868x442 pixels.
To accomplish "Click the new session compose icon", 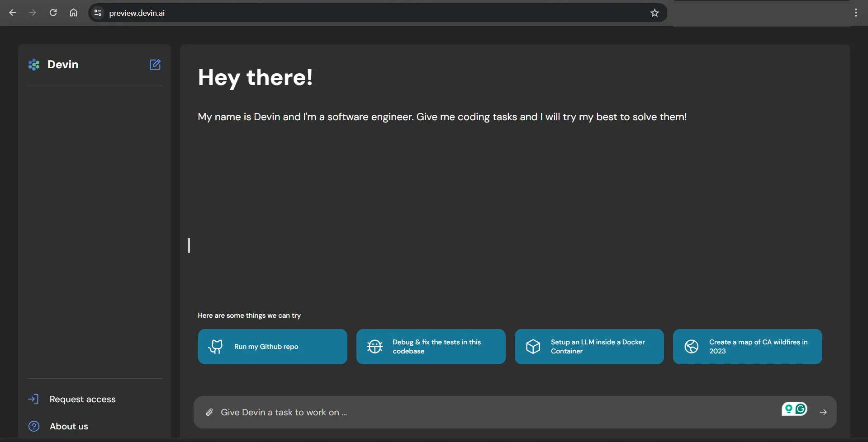I will [x=155, y=65].
